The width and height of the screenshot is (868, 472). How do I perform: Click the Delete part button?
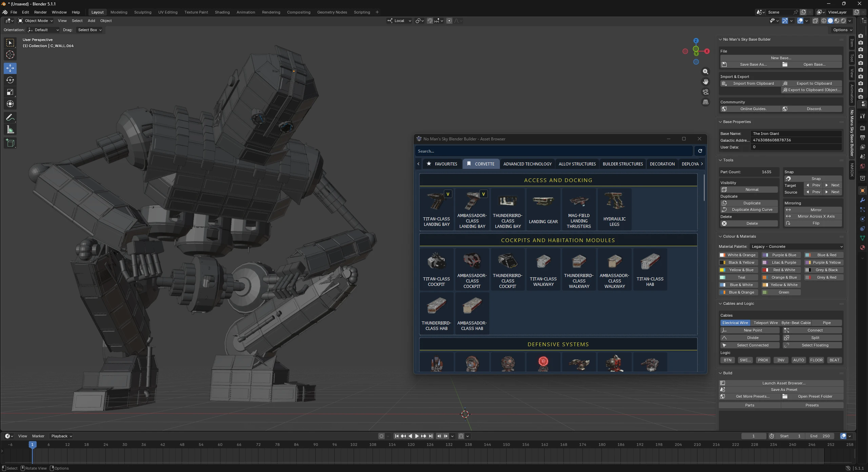pyautogui.click(x=749, y=223)
